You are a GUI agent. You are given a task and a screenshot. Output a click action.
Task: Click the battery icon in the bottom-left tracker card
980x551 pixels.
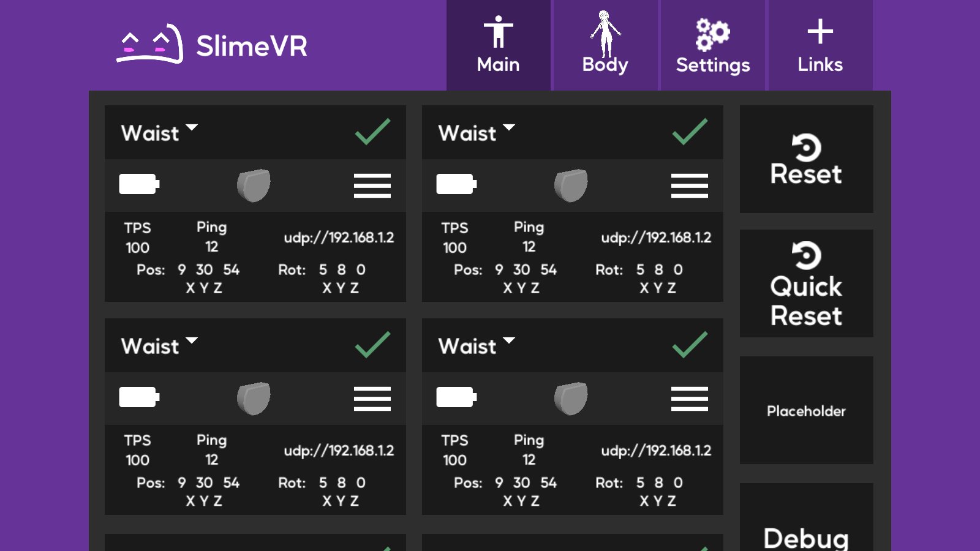[x=139, y=397]
